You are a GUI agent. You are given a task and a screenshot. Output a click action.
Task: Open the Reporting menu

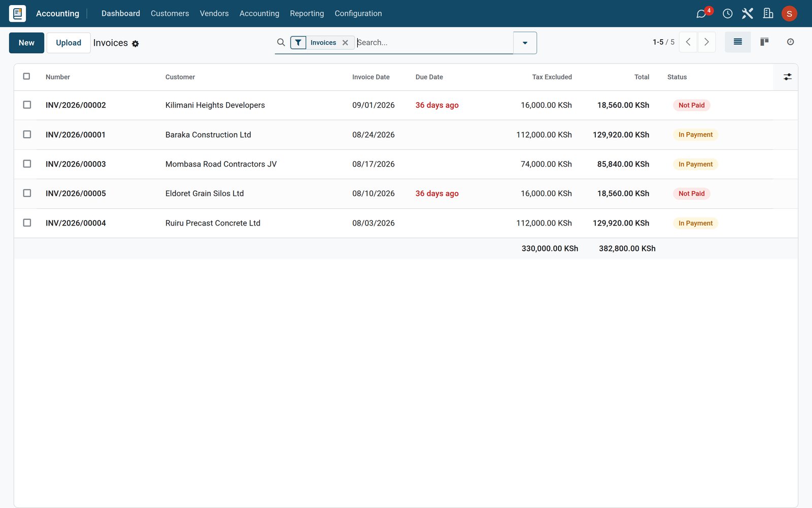[x=307, y=14]
